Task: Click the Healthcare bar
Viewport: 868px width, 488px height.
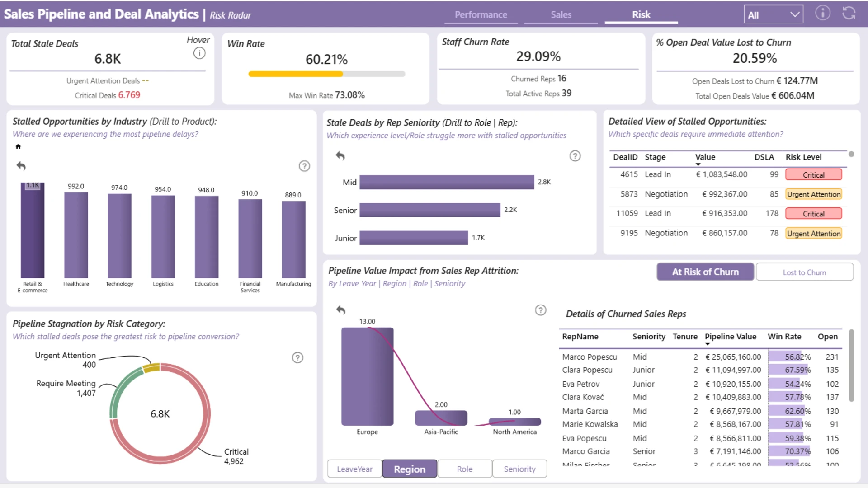Action: click(76, 235)
